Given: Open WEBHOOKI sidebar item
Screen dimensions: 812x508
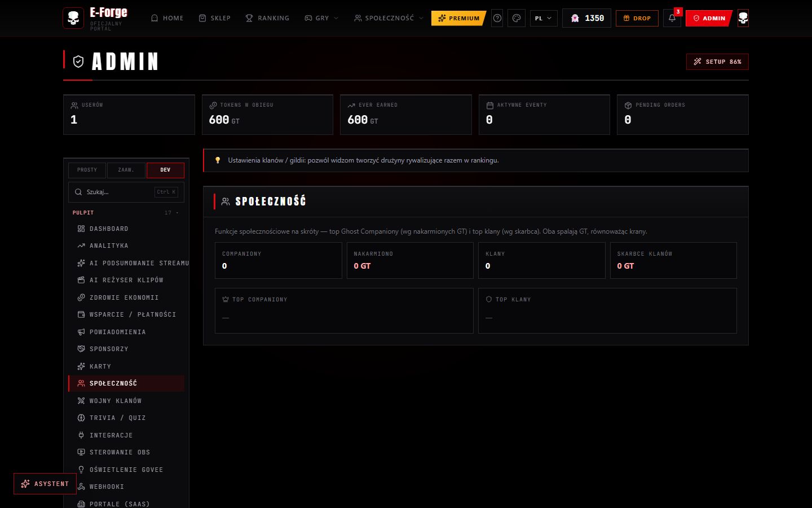Looking at the screenshot, I should [x=126, y=487].
